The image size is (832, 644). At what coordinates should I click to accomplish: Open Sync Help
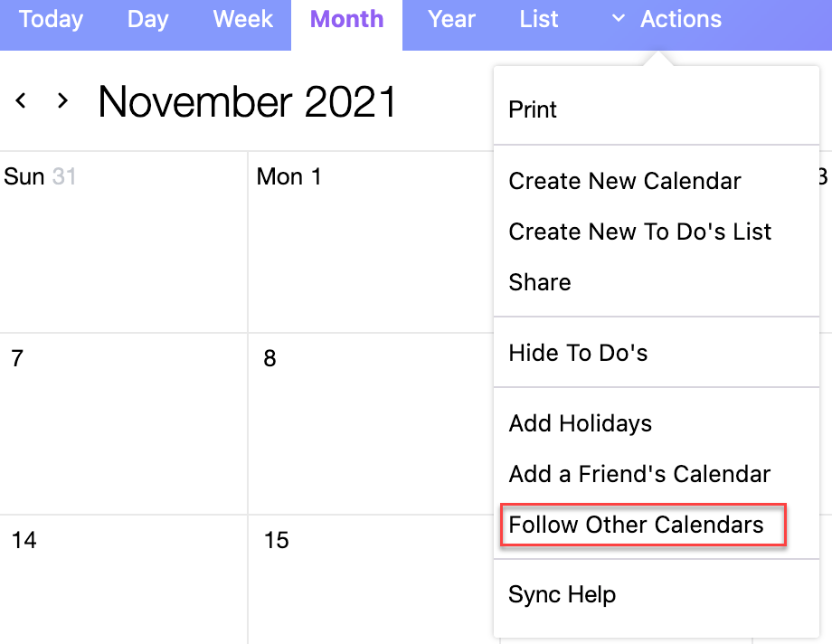click(563, 595)
